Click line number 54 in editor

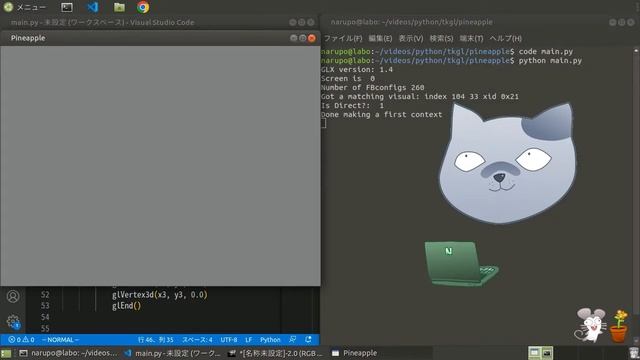point(45,317)
